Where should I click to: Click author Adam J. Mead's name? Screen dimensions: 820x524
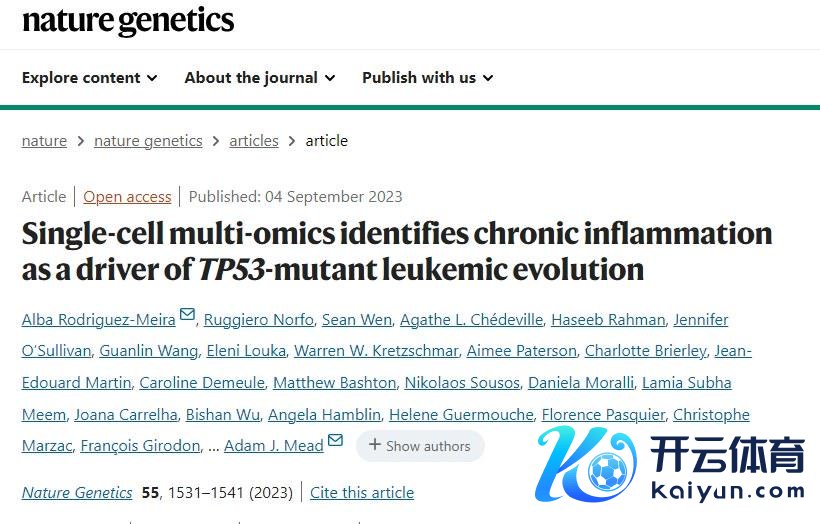(x=273, y=446)
